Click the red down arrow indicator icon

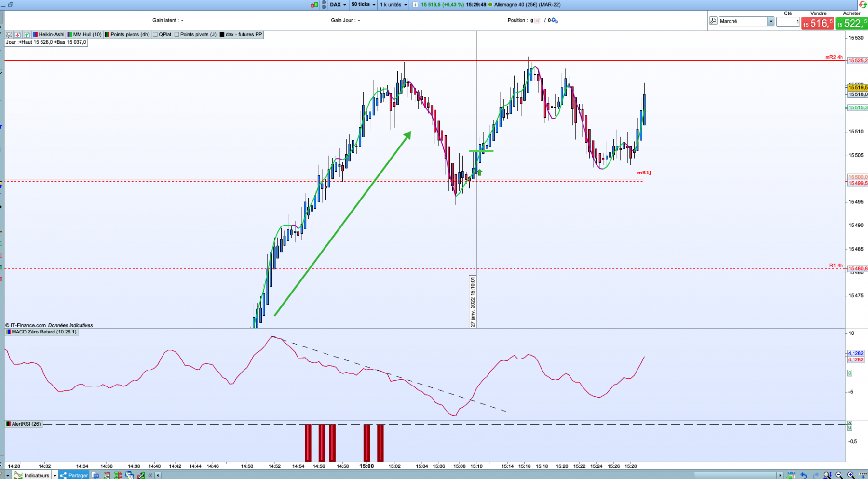[18, 35]
